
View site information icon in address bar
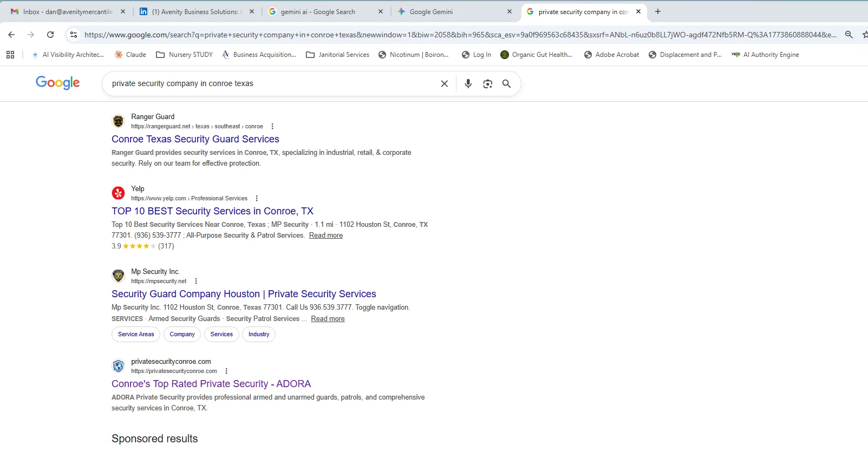pos(74,35)
